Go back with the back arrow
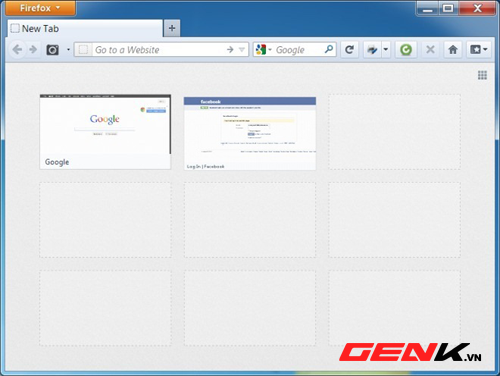The width and height of the screenshot is (500, 376). [17, 50]
